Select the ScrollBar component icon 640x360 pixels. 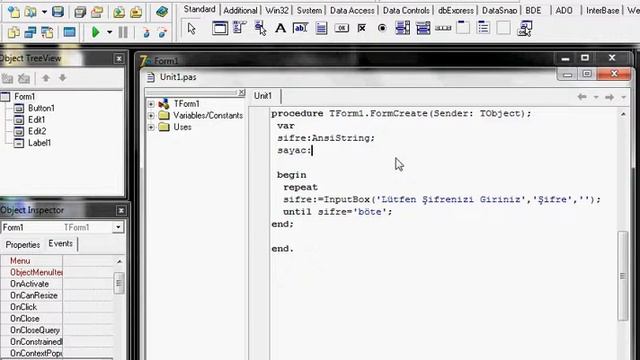(443, 28)
